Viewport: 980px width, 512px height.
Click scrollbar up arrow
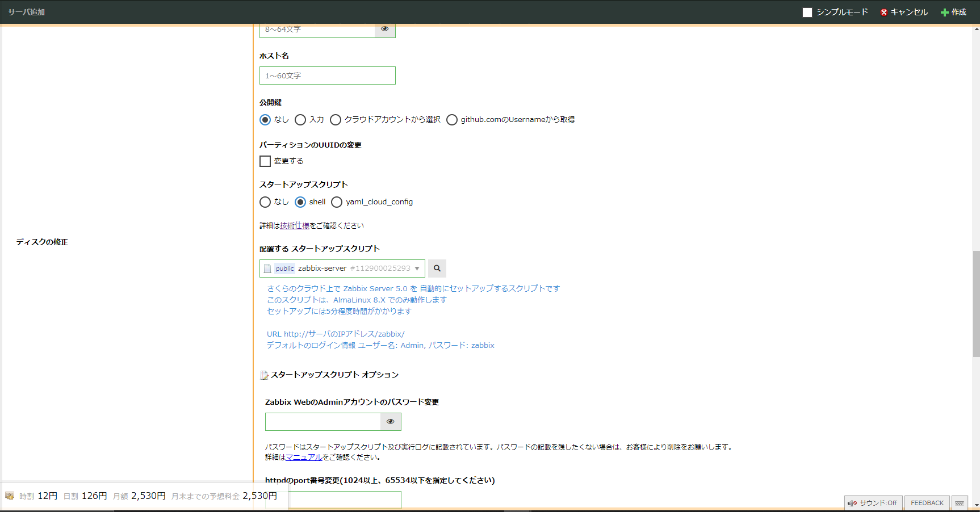976,28
